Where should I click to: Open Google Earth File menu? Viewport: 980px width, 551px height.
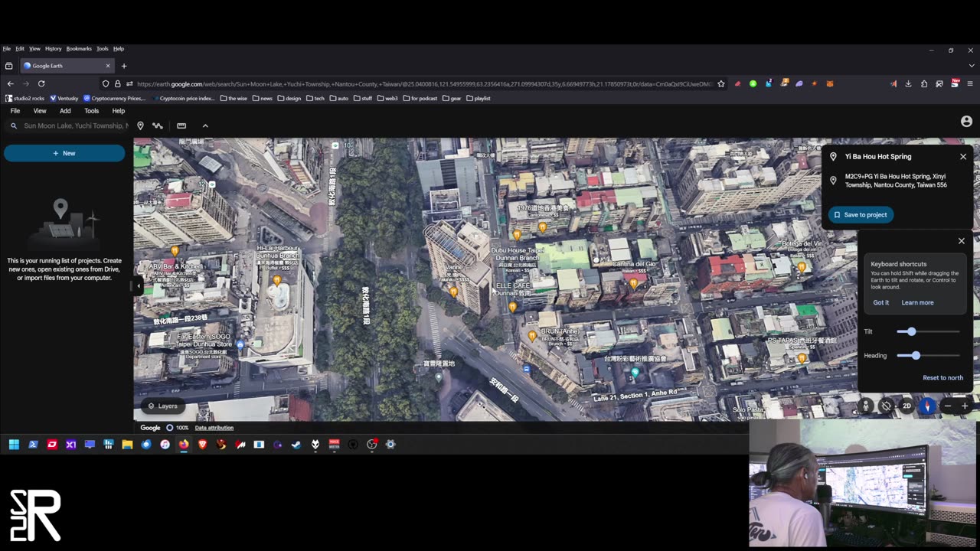click(x=15, y=111)
